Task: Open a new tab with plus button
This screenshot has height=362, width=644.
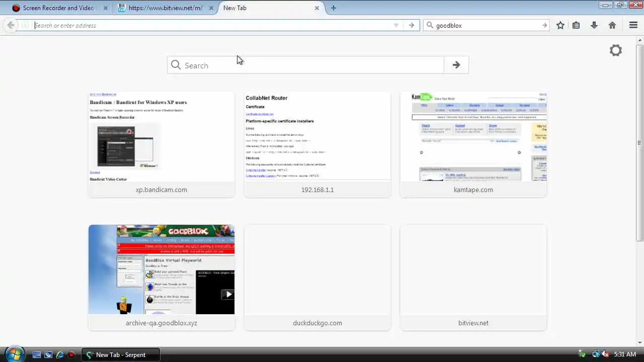Action: [x=334, y=8]
